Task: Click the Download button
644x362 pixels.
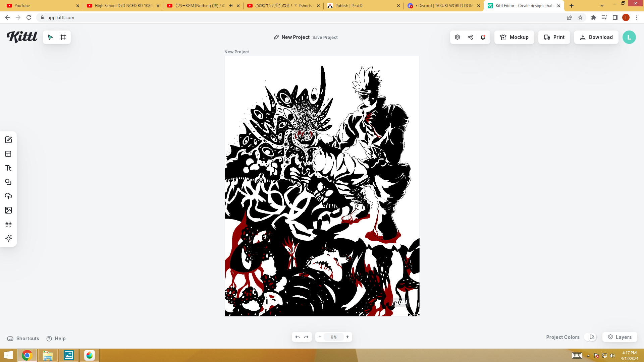Action: pos(596,37)
